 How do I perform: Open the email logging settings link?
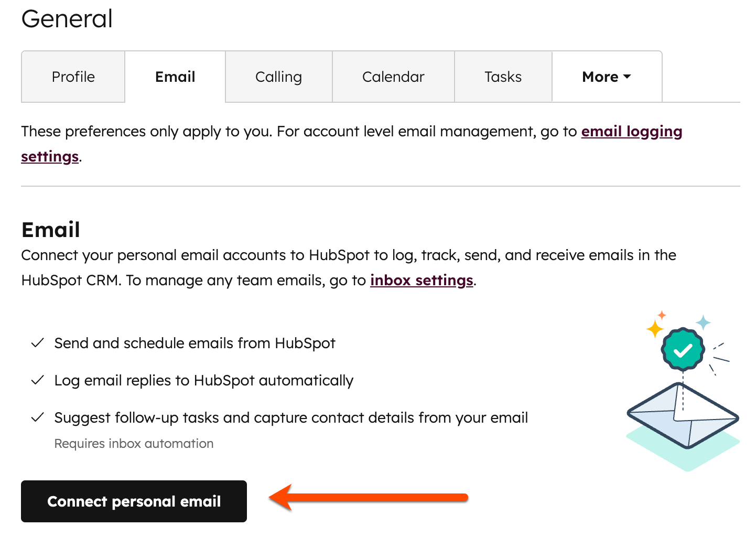click(631, 132)
